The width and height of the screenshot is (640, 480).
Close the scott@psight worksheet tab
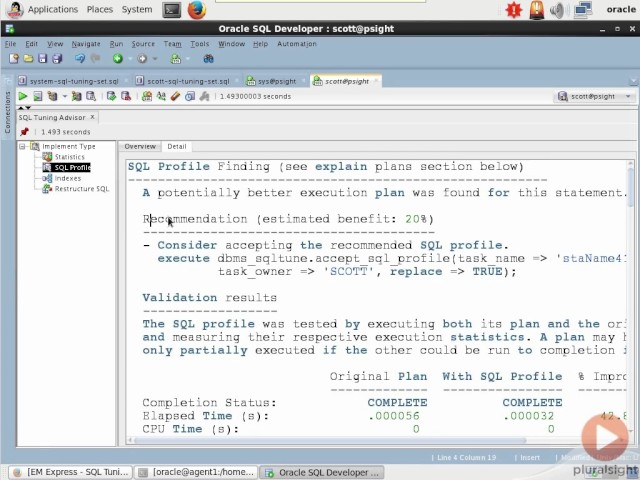[376, 81]
